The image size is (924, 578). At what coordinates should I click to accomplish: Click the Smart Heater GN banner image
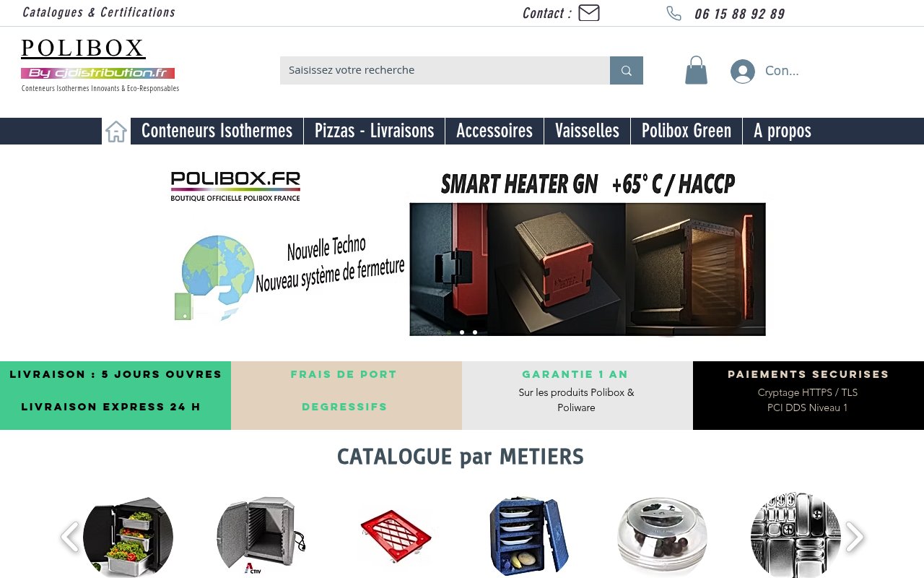click(588, 269)
